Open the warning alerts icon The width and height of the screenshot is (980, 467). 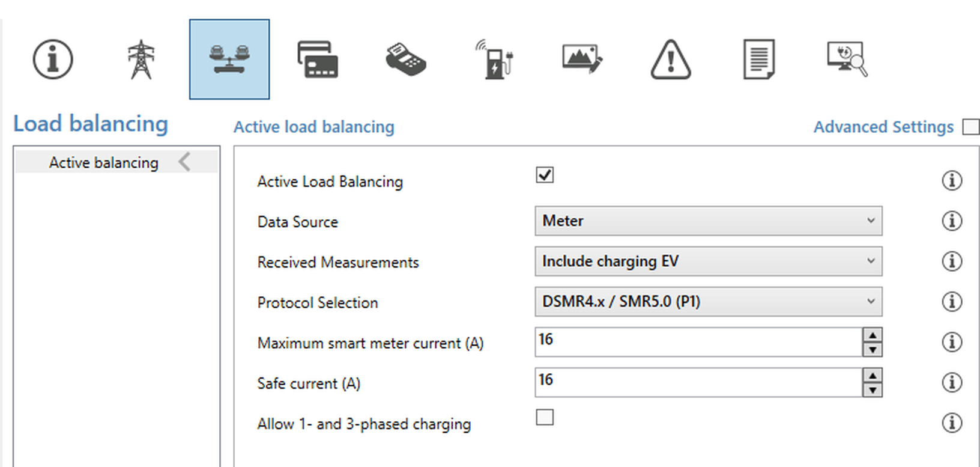[x=671, y=60]
